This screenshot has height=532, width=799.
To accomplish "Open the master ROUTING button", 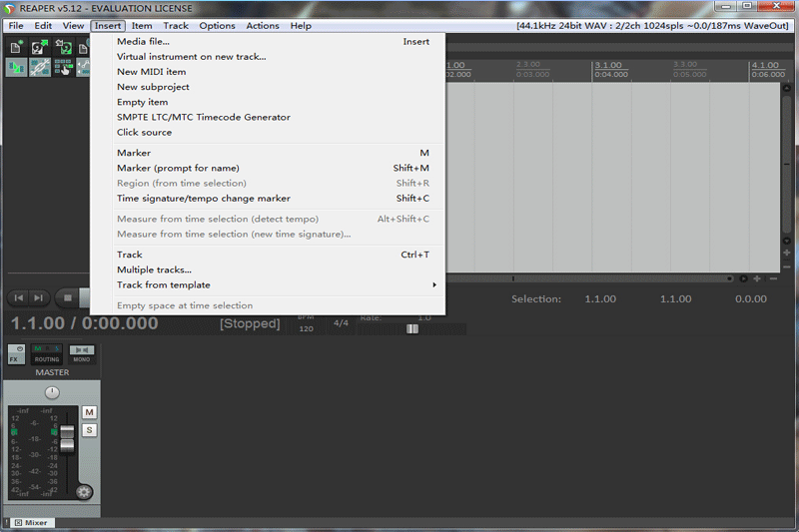I will (x=47, y=354).
